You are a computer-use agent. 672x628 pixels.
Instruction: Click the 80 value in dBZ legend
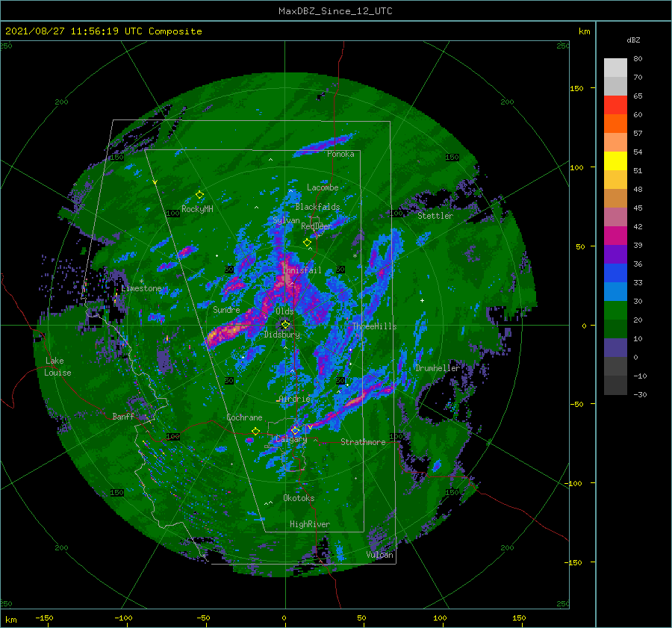(638, 59)
